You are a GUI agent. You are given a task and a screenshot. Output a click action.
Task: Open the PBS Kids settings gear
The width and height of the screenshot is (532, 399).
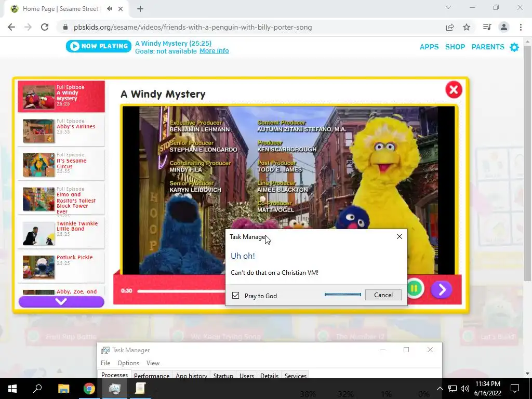click(514, 47)
